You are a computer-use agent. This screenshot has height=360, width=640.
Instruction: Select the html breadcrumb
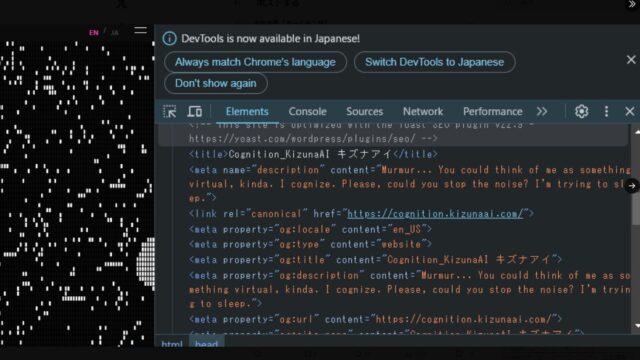coord(172,344)
